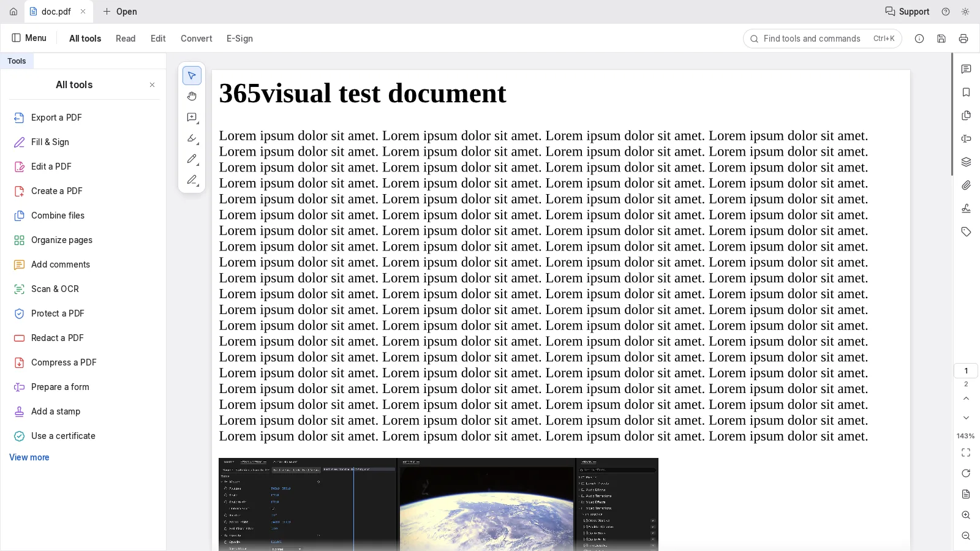Switch to the Read tab
Screen dimensions: 980x551
click(126, 39)
